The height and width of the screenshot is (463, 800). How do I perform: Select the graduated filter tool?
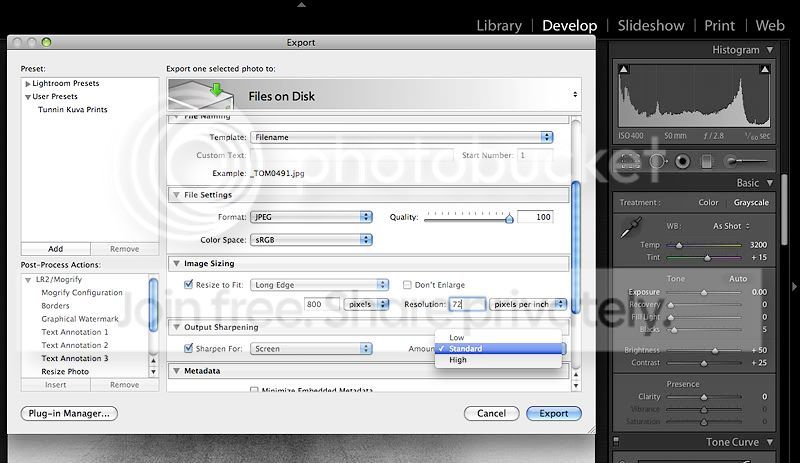[706, 160]
